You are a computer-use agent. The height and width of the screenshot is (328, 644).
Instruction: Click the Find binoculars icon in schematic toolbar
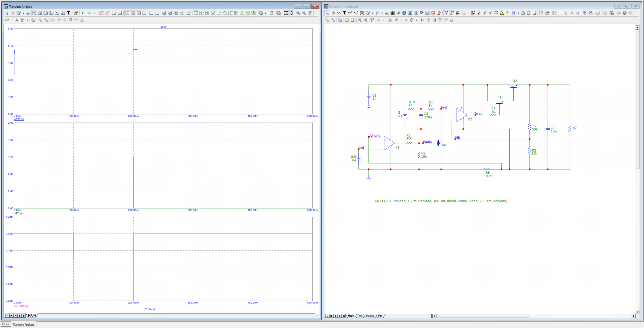[x=591, y=13]
